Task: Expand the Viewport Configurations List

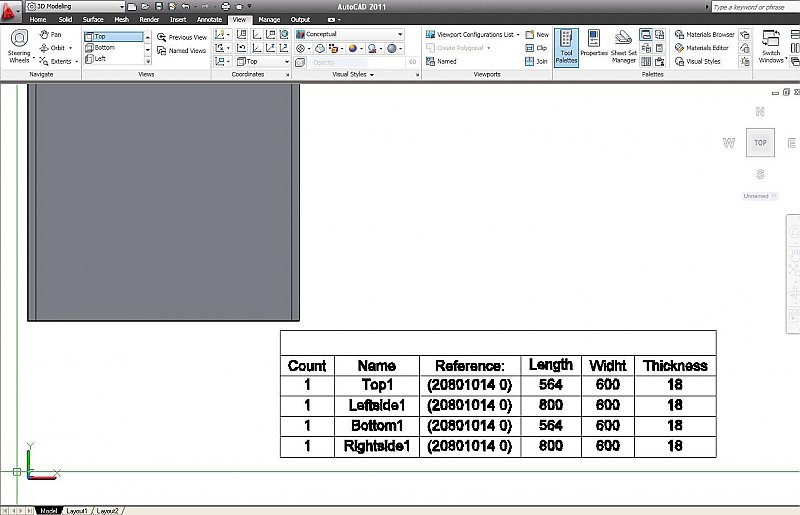Action: tap(474, 34)
